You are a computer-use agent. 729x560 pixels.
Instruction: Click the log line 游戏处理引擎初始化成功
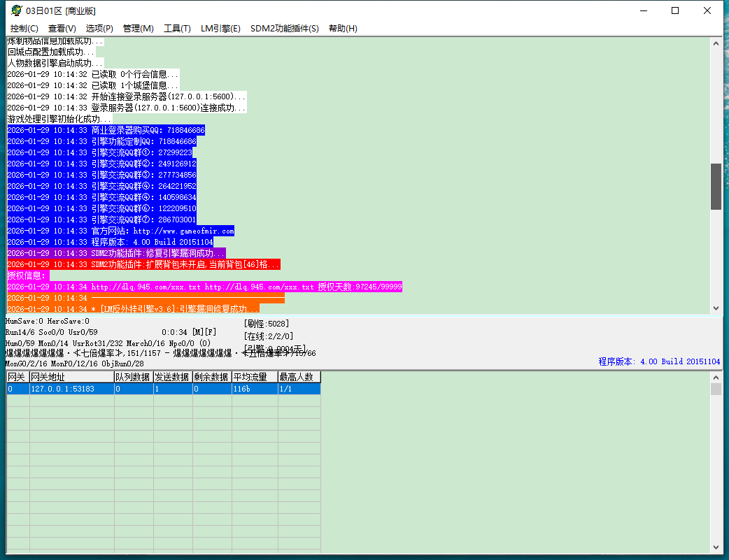point(59,119)
